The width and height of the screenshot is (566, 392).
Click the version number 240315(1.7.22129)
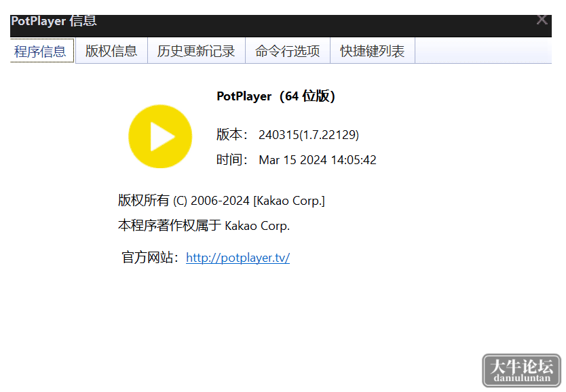309,135
